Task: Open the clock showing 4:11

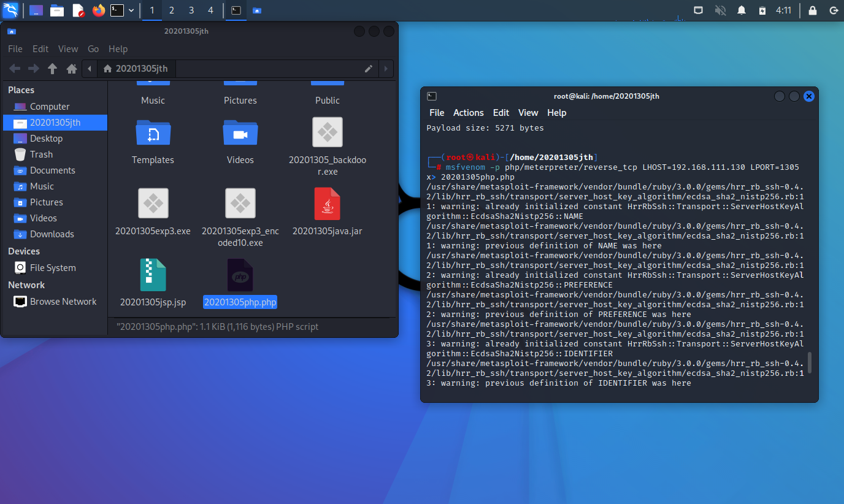Action: (x=783, y=10)
